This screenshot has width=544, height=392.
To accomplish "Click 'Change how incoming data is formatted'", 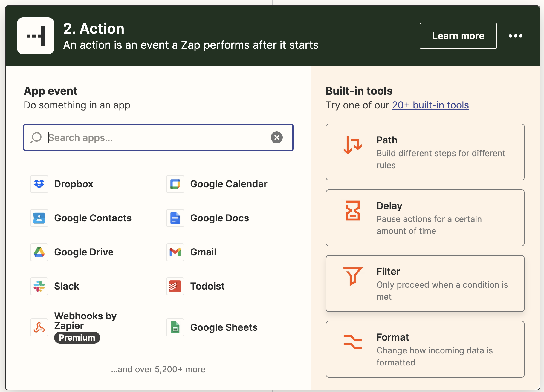I will click(x=435, y=356).
